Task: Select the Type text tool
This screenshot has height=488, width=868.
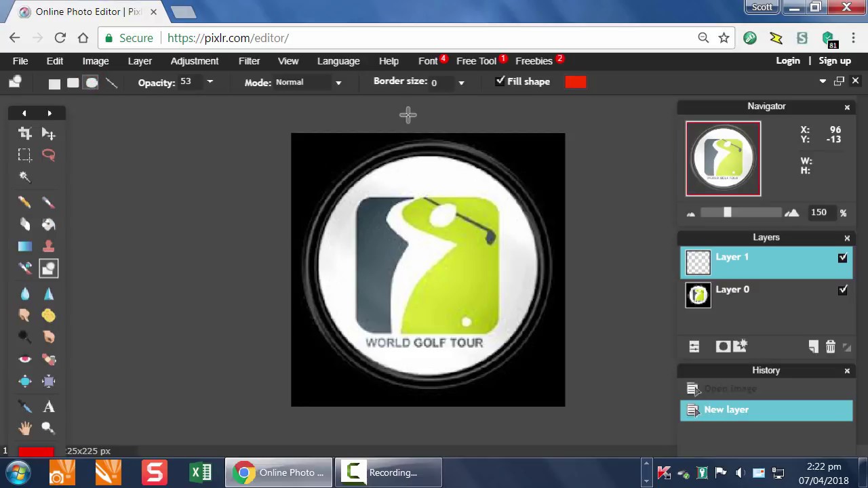Action: pyautogui.click(x=48, y=407)
